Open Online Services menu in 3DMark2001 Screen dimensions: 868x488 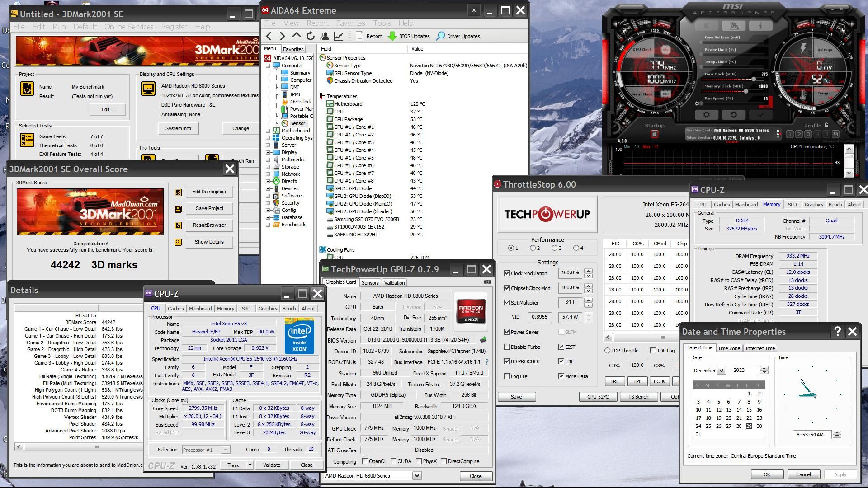(x=129, y=27)
